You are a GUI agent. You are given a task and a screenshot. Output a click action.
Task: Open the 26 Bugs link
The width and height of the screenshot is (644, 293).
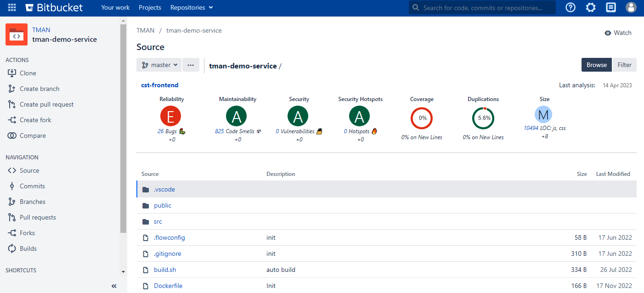click(167, 131)
